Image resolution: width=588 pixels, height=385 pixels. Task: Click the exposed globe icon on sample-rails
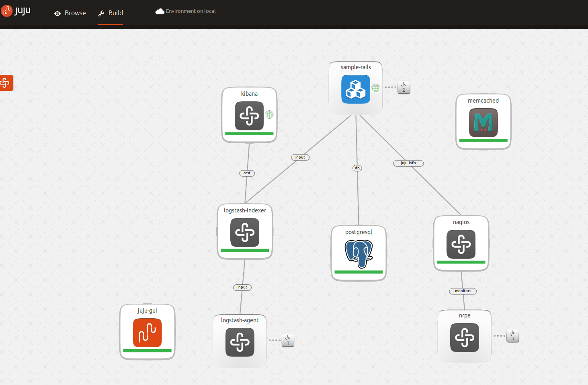click(376, 88)
